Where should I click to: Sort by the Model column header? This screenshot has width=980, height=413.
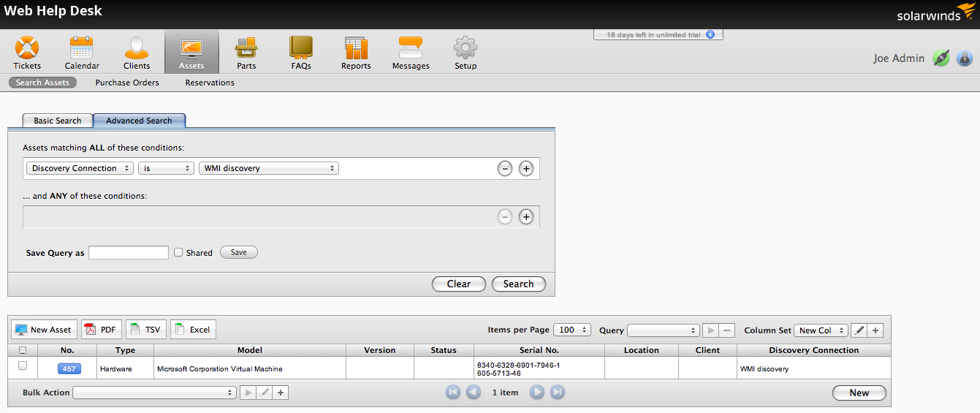(250, 350)
